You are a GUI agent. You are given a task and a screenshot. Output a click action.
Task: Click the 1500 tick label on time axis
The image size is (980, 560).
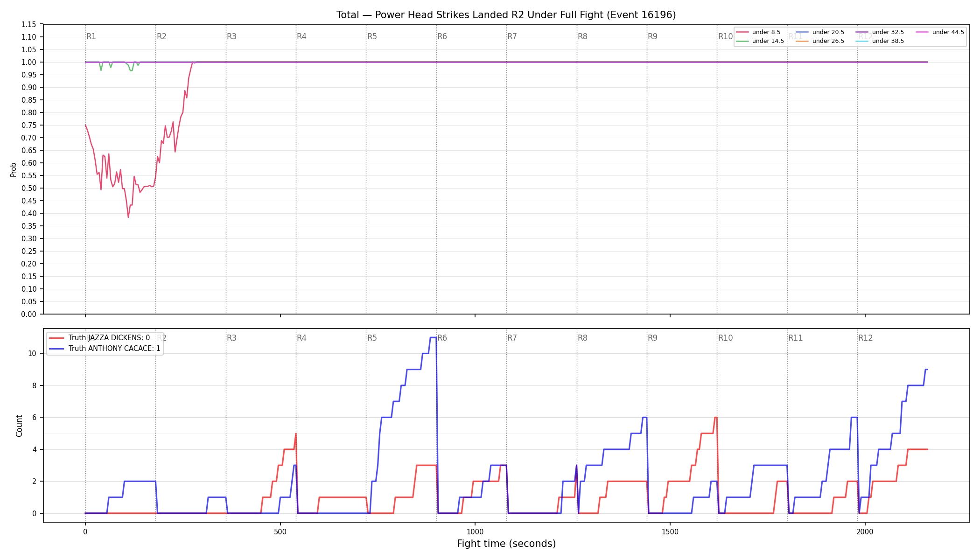tap(670, 532)
